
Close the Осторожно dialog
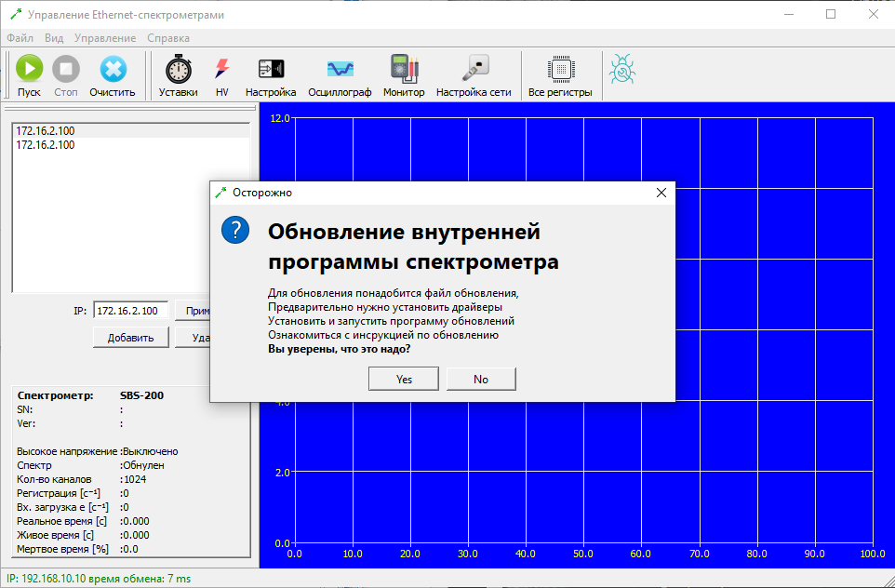[661, 193]
